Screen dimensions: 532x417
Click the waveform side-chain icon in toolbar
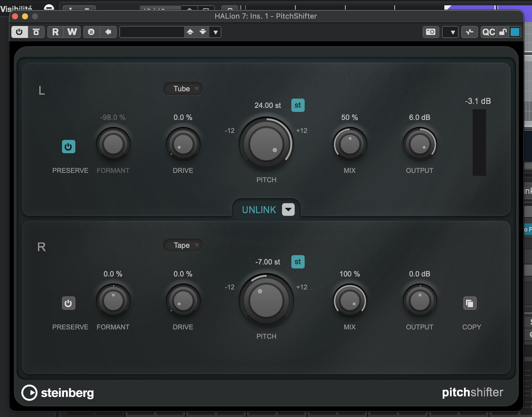click(469, 32)
